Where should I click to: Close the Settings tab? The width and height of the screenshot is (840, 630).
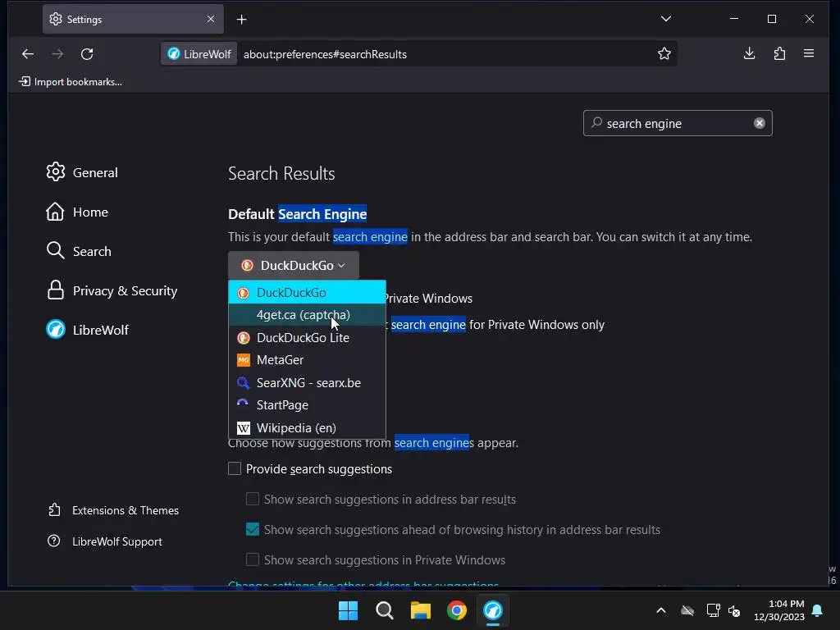[x=211, y=19]
